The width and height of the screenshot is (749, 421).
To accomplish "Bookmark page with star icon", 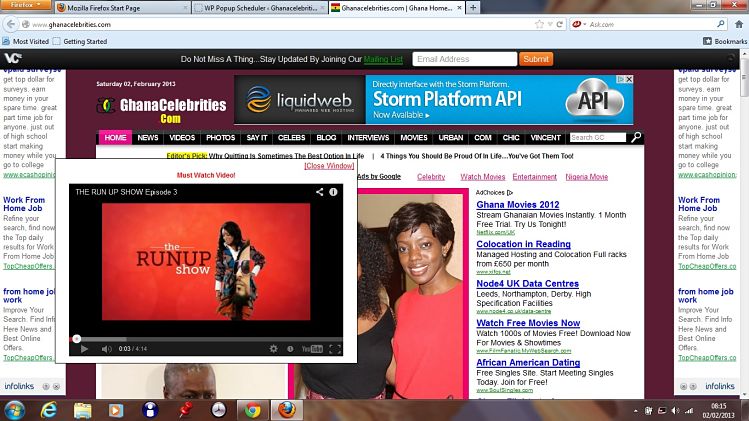I will tap(539, 24).
